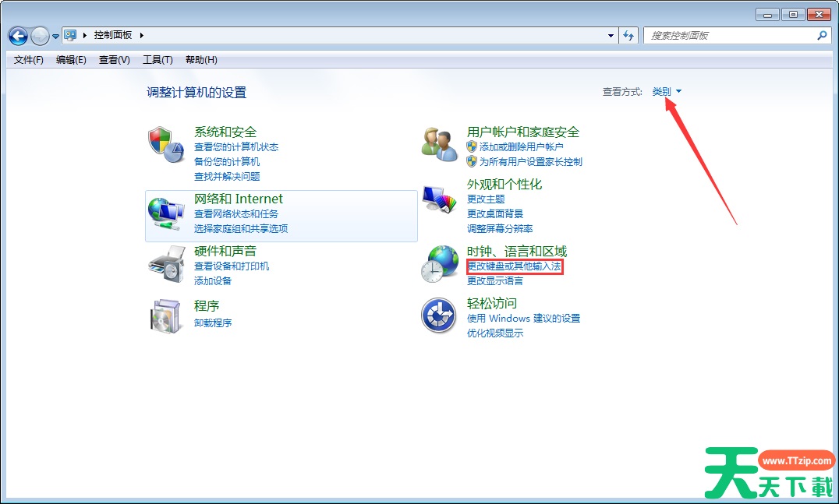839x504 pixels.
Task: Open User Accounts people icon
Action: (x=439, y=145)
